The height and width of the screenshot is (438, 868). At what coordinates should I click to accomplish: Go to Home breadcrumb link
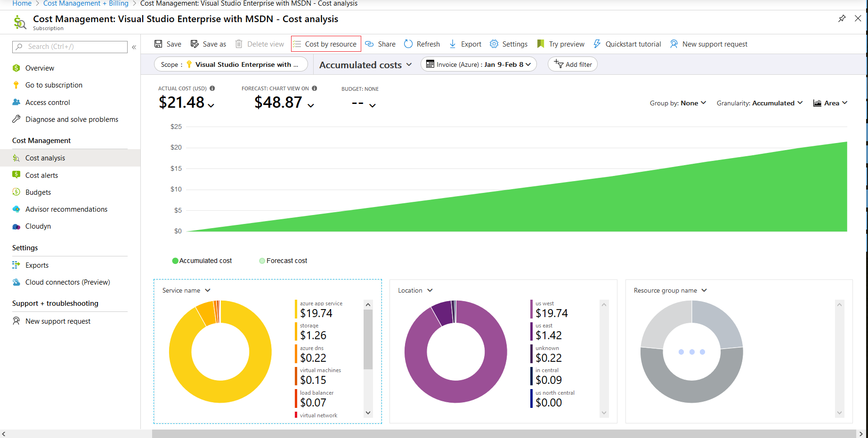coord(22,3)
